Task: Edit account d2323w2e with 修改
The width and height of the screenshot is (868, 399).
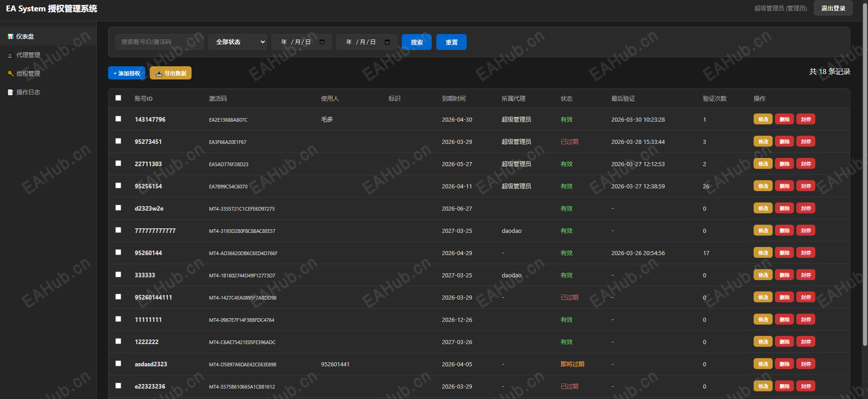Action: click(763, 208)
